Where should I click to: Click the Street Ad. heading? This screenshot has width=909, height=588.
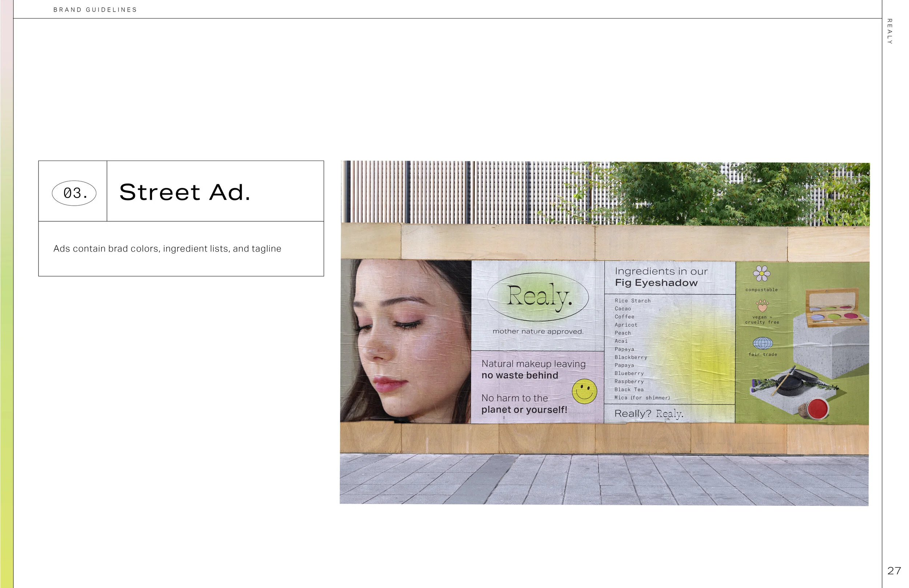185,192
